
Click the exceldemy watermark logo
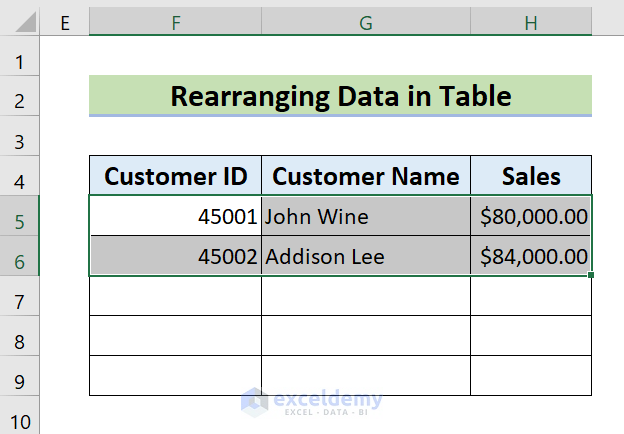pyautogui.click(x=312, y=403)
